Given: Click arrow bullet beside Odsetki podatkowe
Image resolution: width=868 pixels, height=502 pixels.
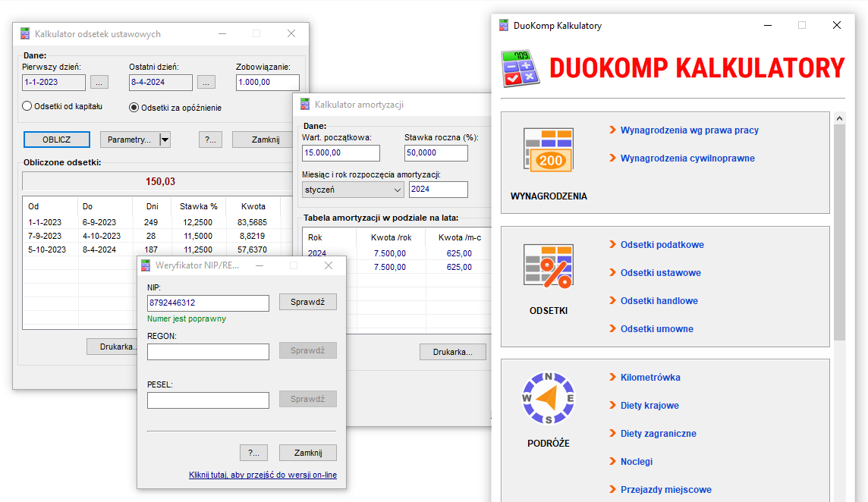Looking at the screenshot, I should point(613,244).
